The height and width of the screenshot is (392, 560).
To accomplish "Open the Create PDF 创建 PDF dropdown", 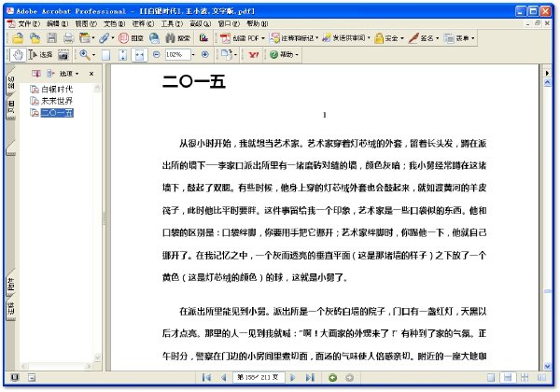I will pos(243,38).
